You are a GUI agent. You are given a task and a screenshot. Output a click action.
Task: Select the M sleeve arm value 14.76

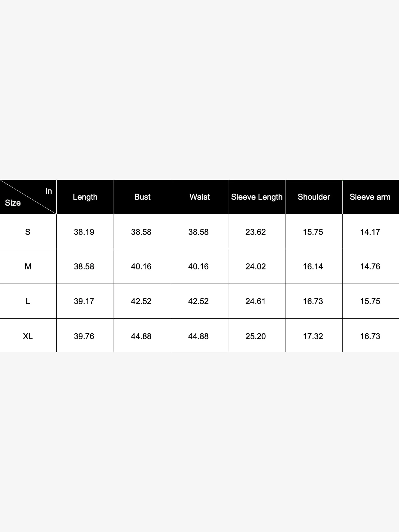[370, 267]
